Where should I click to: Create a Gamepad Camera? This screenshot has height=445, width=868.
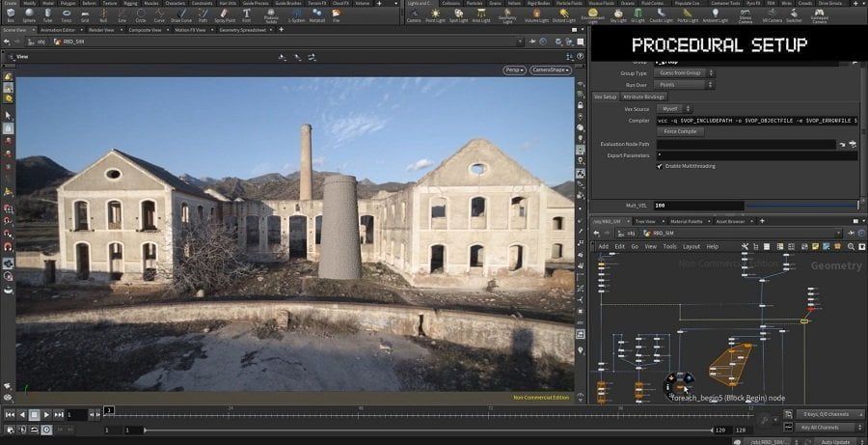[x=819, y=15]
